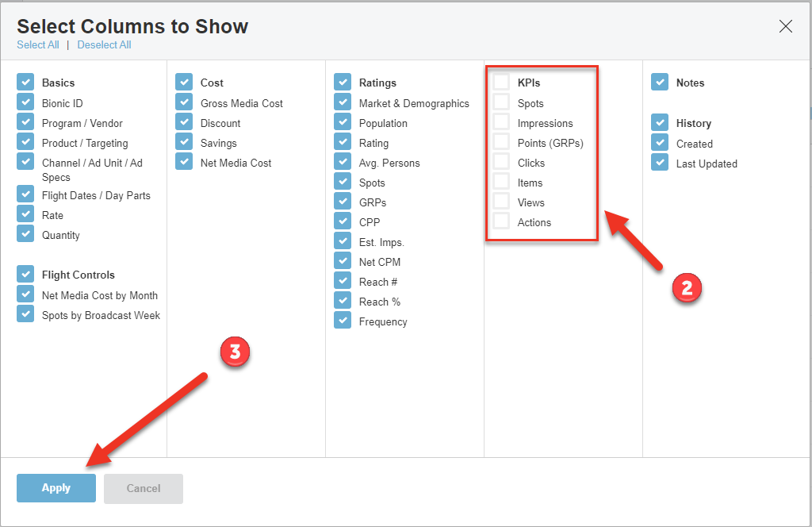Uncheck the Bionic ID checkbox
Image resolution: width=812 pixels, height=527 pixels.
(25, 103)
